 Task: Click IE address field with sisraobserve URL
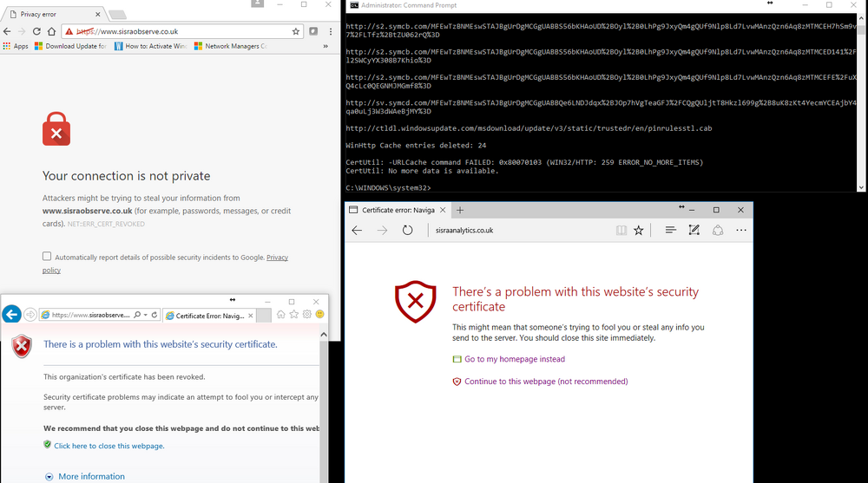[90, 315]
